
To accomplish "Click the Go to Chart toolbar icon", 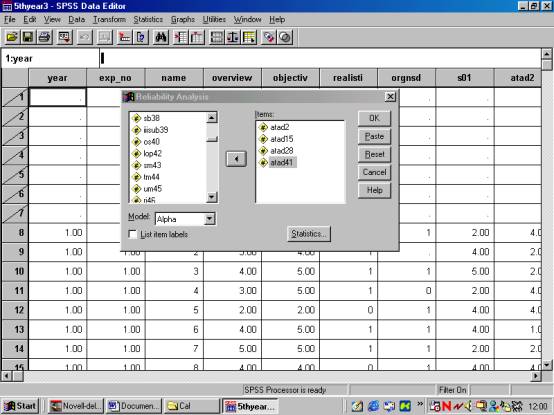I will (105, 37).
